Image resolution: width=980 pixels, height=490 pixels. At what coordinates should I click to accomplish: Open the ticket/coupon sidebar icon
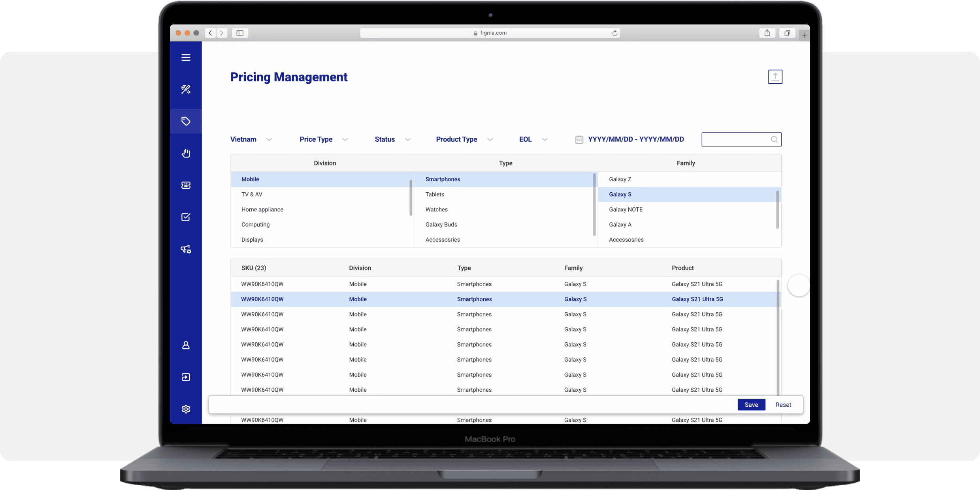click(186, 185)
